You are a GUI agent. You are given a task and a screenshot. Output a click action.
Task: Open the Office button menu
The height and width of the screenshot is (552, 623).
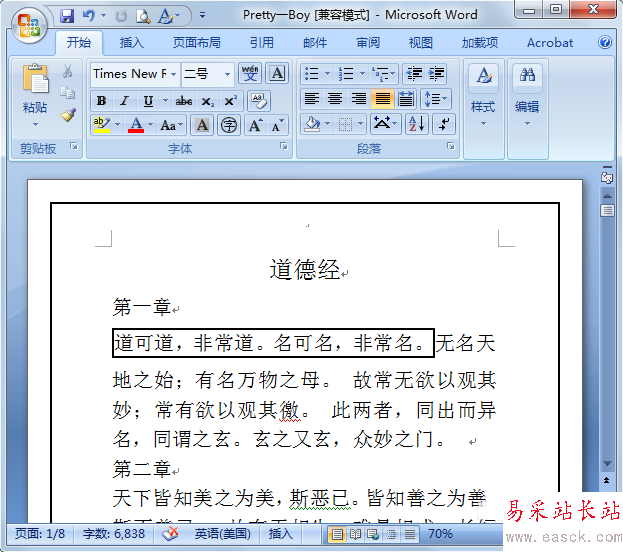click(29, 25)
